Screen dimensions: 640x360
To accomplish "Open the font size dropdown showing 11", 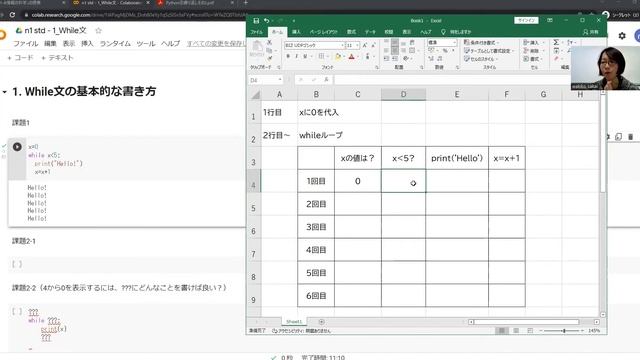I will click(x=358, y=45).
